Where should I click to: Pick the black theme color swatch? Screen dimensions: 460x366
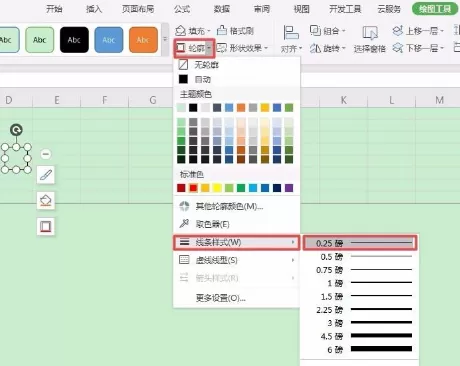pyautogui.click(x=193, y=108)
